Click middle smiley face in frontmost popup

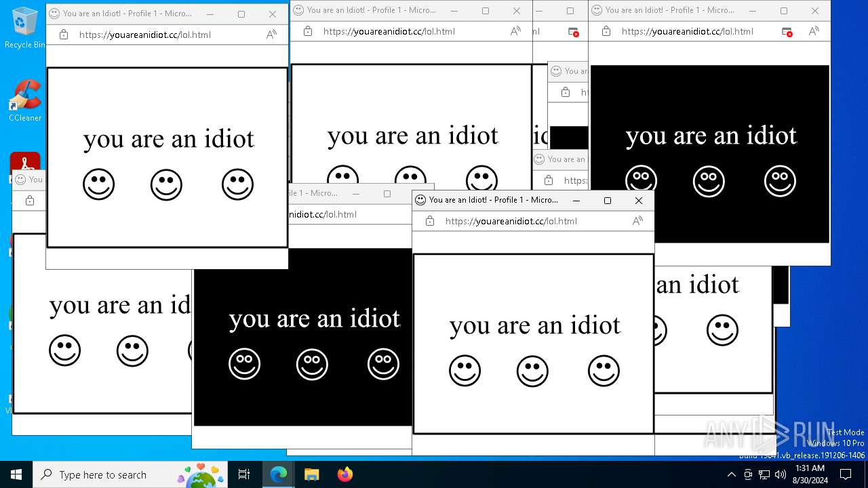[x=532, y=371]
